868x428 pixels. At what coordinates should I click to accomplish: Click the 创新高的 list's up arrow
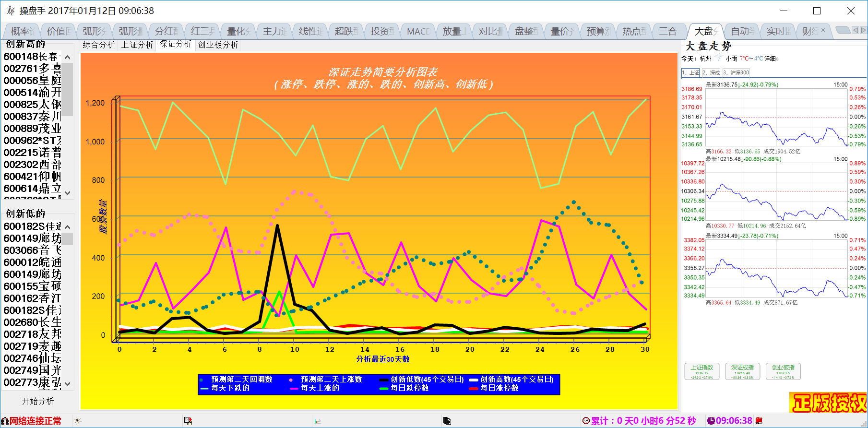[x=68, y=57]
